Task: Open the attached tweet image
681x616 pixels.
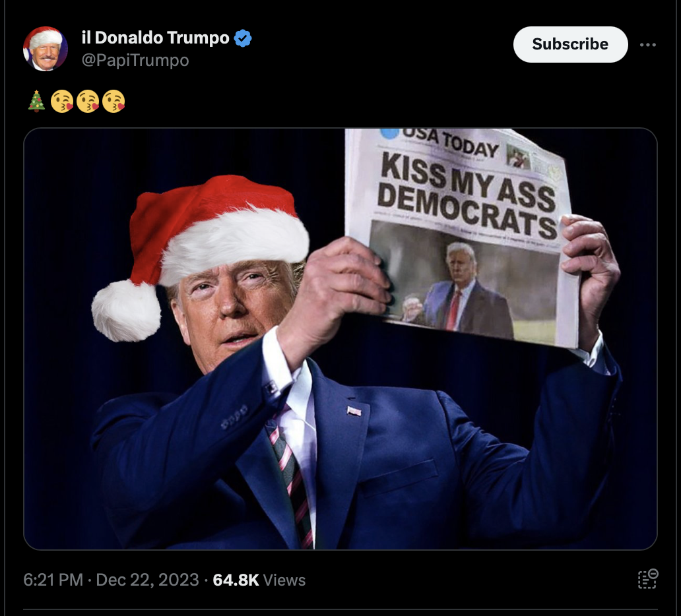Action: (x=340, y=339)
